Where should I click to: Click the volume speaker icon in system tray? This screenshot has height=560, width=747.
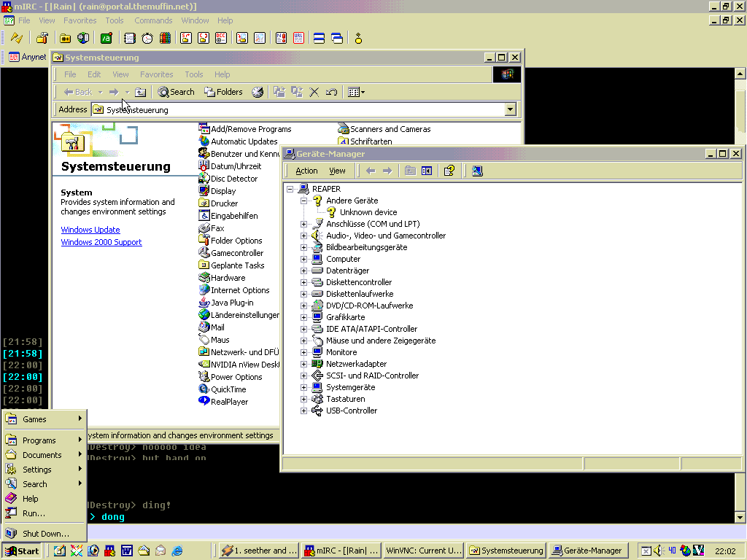pos(659,551)
